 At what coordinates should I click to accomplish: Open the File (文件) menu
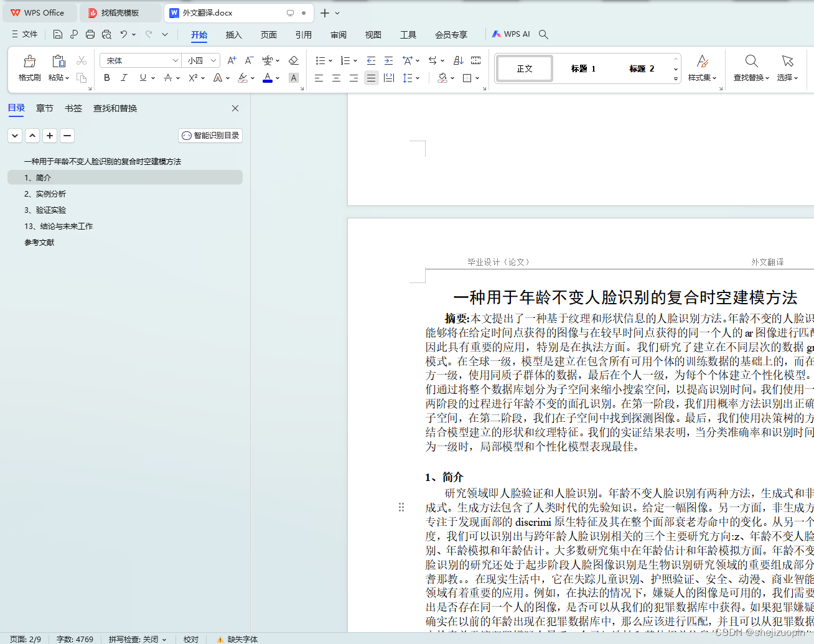25,34
